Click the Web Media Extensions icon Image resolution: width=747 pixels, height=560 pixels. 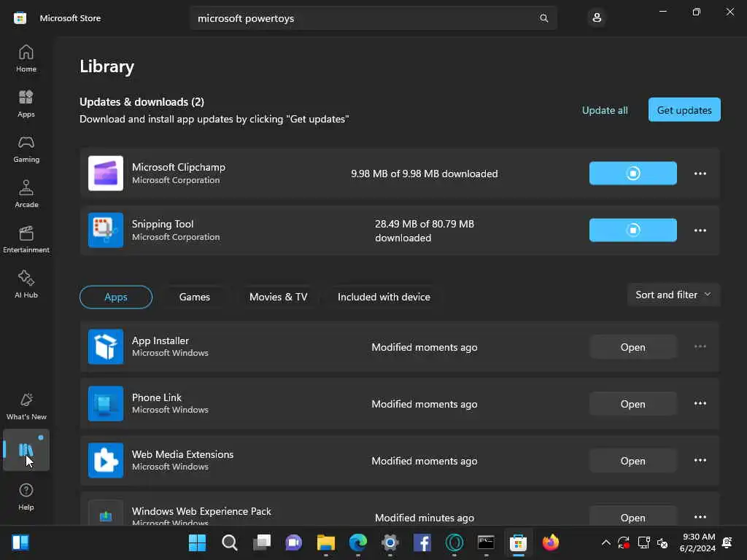click(106, 461)
